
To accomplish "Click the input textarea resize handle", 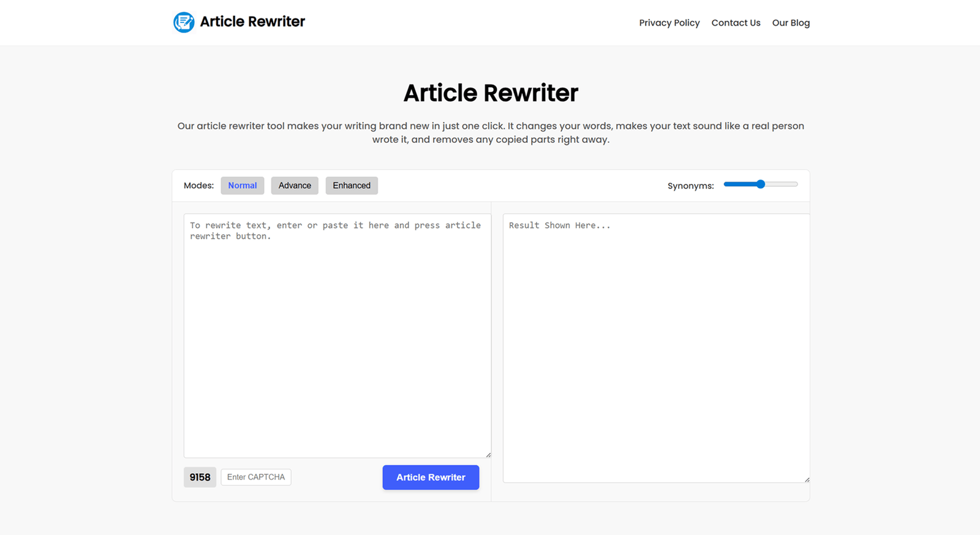I will coord(488,455).
